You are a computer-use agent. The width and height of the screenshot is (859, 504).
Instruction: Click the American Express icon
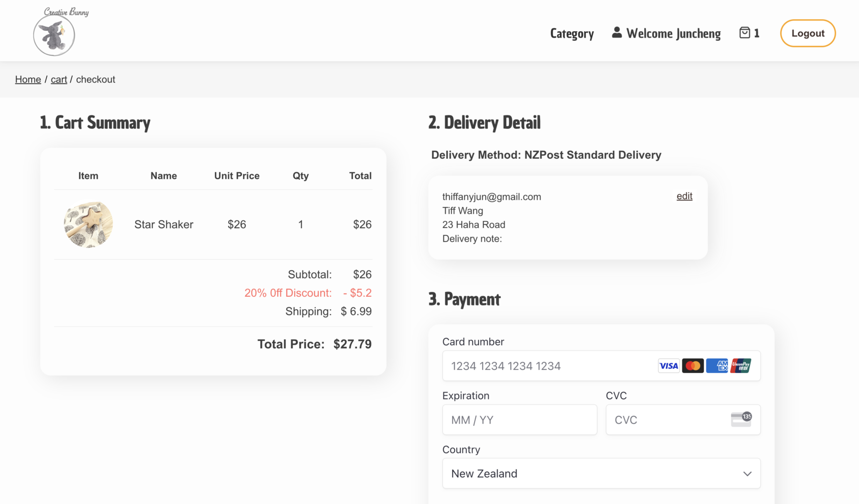(x=717, y=366)
